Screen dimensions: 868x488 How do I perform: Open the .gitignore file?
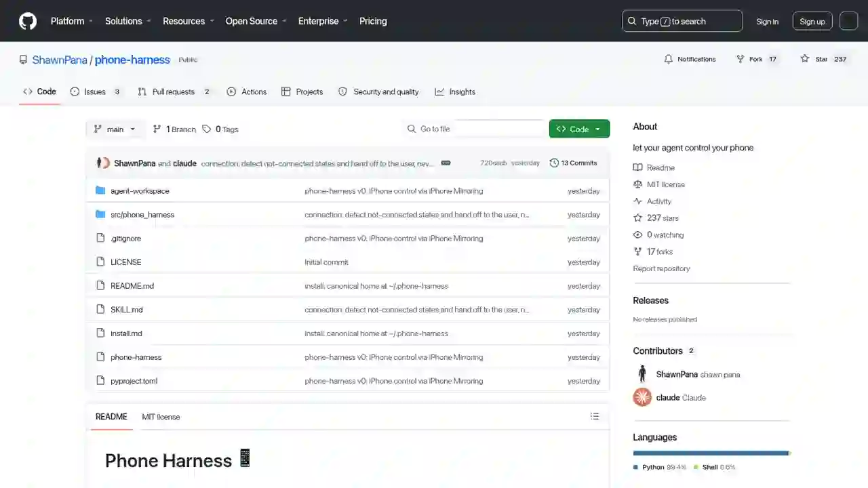(125, 238)
